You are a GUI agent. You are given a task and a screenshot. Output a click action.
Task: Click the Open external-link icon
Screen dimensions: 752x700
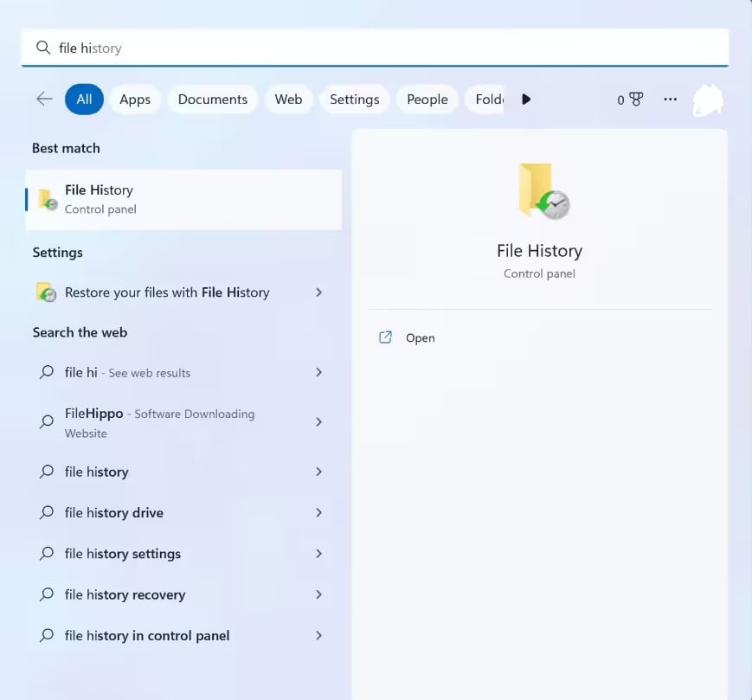pos(386,337)
